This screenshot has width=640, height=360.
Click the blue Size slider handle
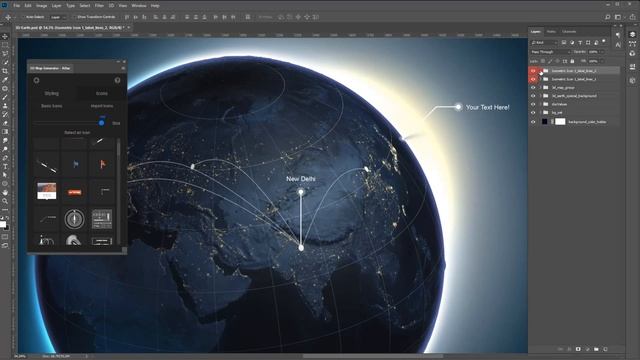coord(101,122)
